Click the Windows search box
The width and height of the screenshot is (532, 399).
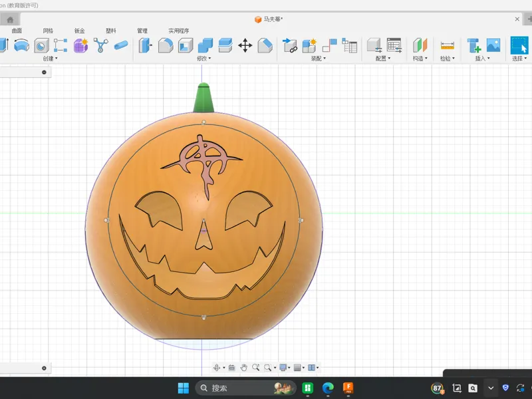(245, 388)
